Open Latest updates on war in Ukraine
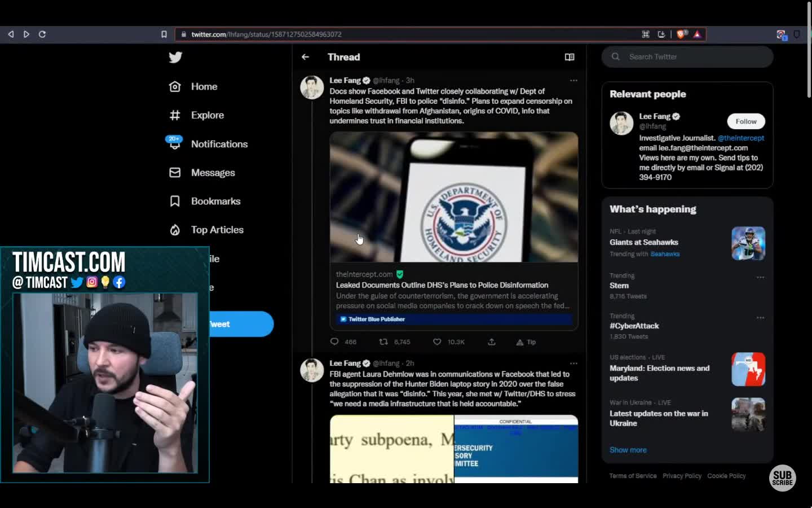 [x=659, y=418]
